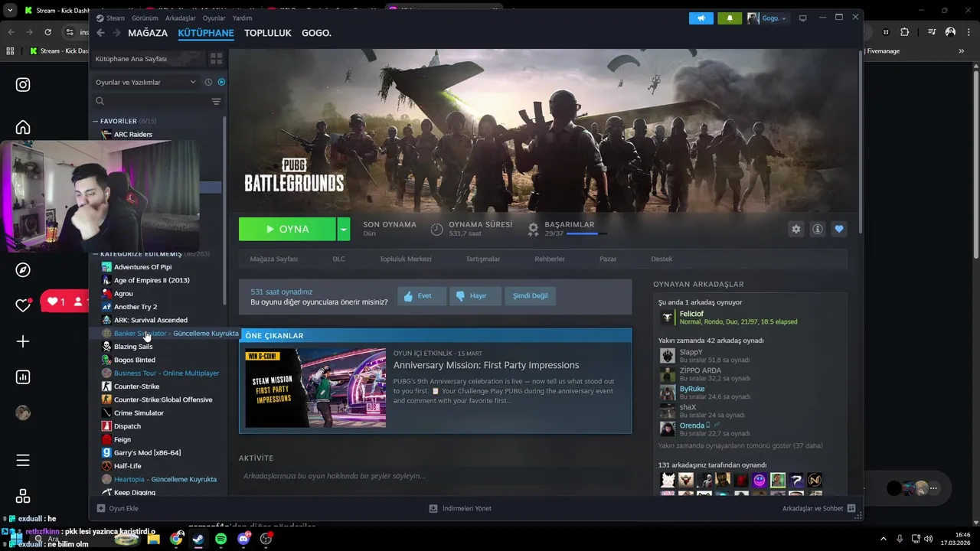The image size is (980, 551).
Task: Click Chrome extensions puzzle icon
Action: [x=905, y=32]
